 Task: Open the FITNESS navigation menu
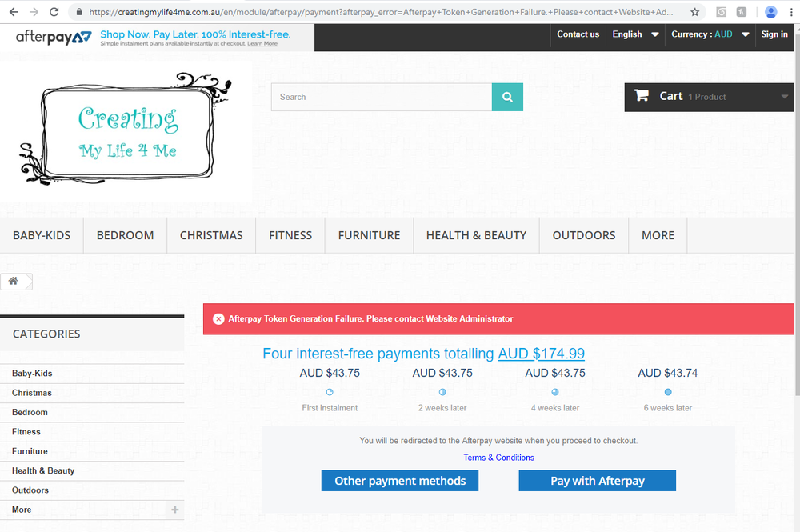(x=290, y=234)
